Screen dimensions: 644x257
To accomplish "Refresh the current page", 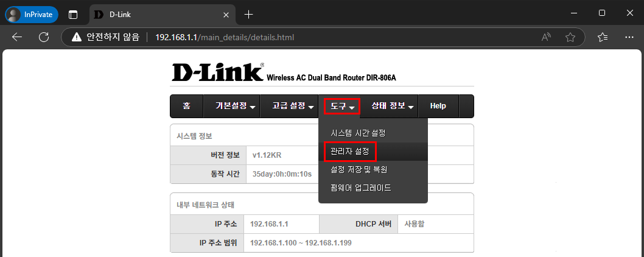I will (44, 37).
